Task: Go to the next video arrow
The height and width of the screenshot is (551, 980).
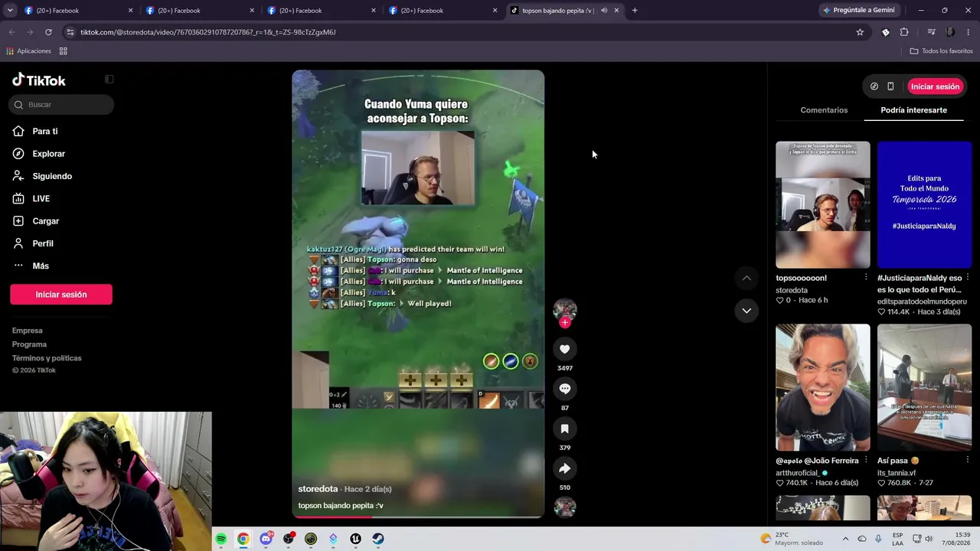Action: tap(746, 311)
